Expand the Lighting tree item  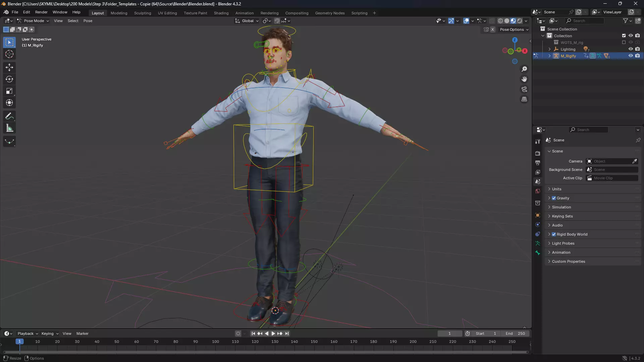tap(549, 49)
